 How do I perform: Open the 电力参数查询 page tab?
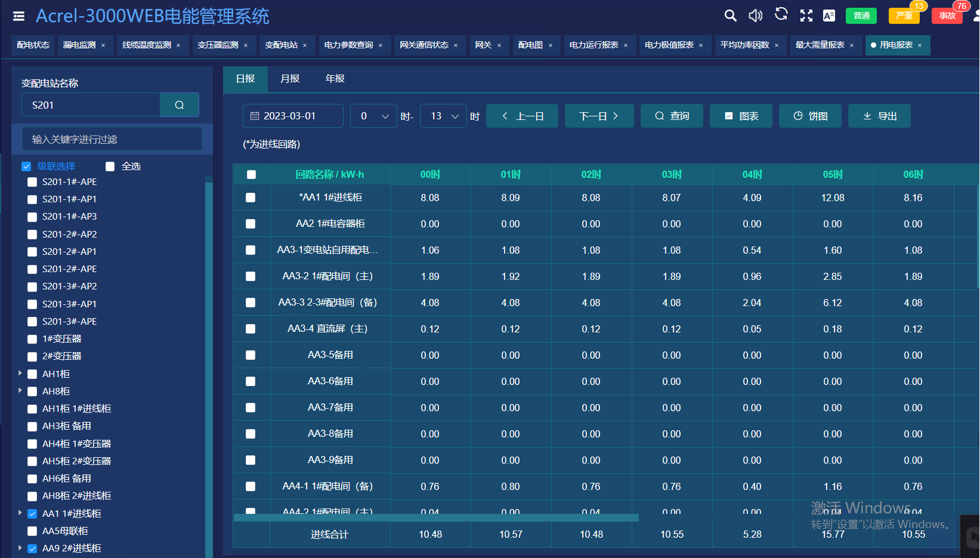(x=348, y=45)
